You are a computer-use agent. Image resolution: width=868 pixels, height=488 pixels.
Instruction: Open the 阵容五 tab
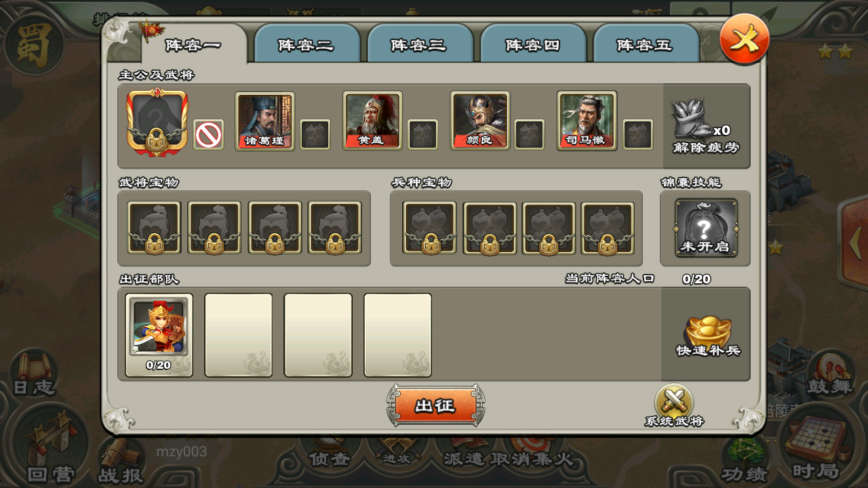pyautogui.click(x=646, y=44)
